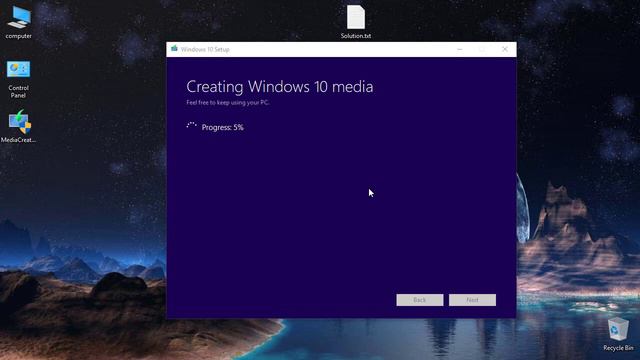Screen dimensions: 640x360
Task: Close the Windows 10 Setup window
Action: click(x=505, y=49)
